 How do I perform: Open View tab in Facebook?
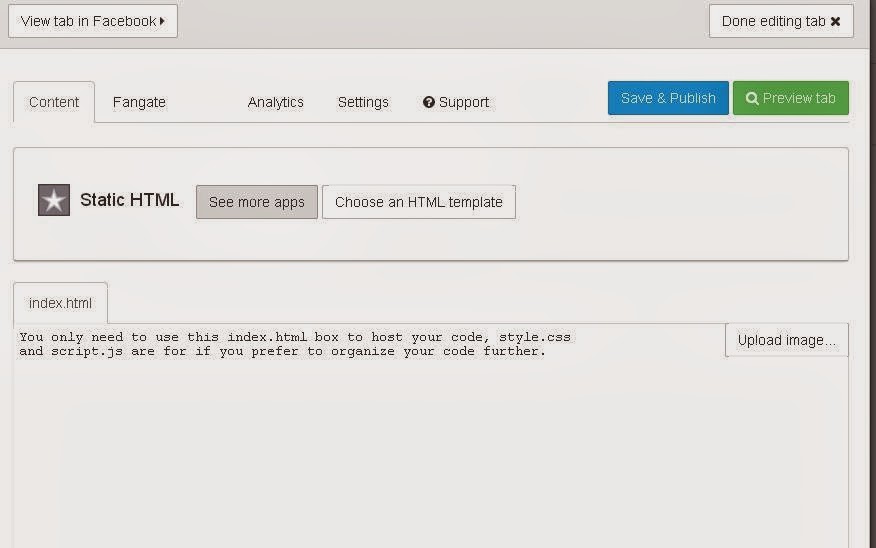(93, 21)
